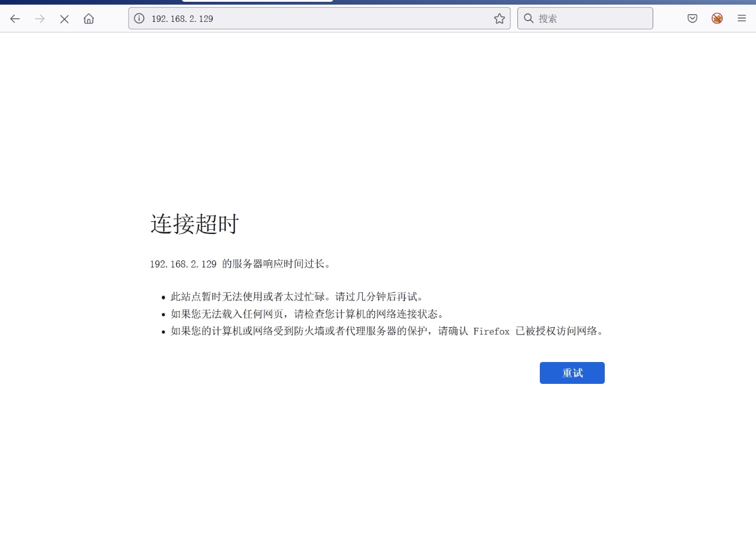Bookmark this page with the star

pos(499,18)
